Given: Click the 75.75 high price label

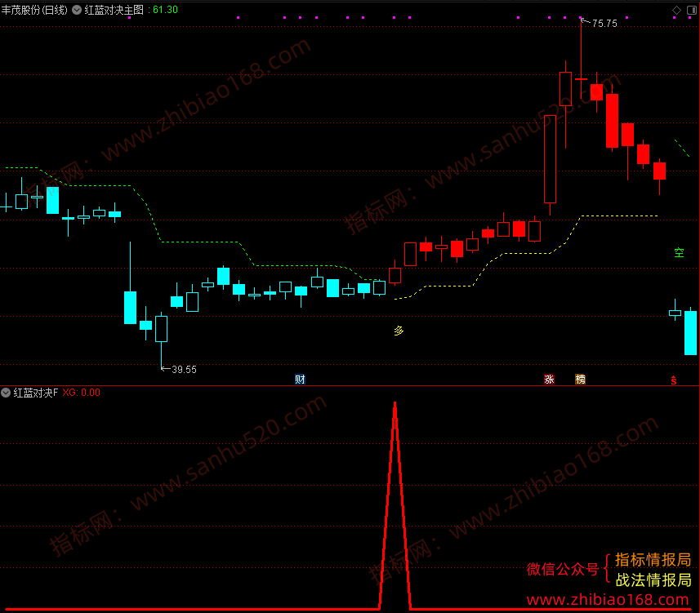Looking at the screenshot, I should (604, 23).
